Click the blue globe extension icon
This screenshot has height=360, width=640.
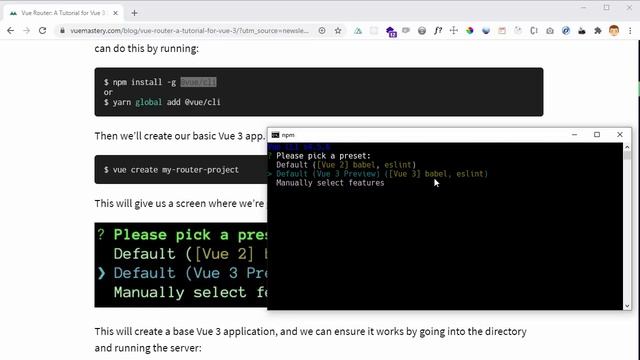click(x=486, y=31)
